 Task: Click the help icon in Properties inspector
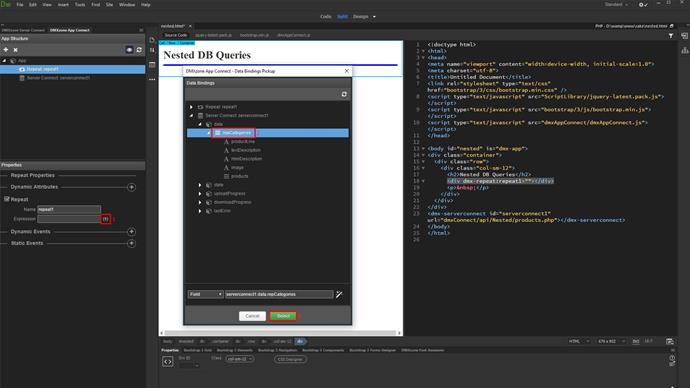pos(672,358)
